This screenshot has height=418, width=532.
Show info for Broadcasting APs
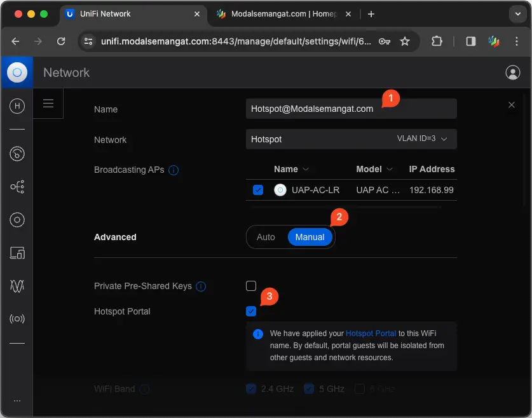click(x=174, y=170)
